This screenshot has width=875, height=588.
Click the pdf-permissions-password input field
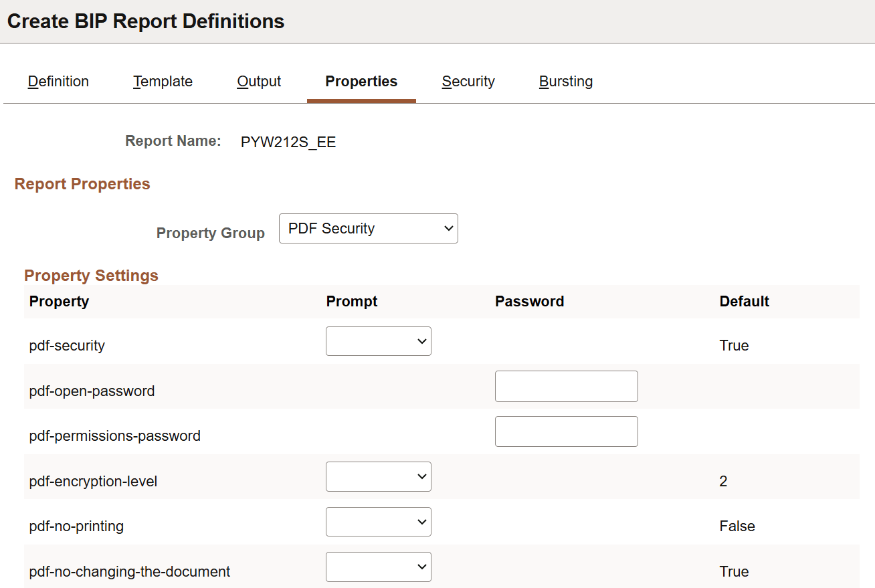coord(566,431)
